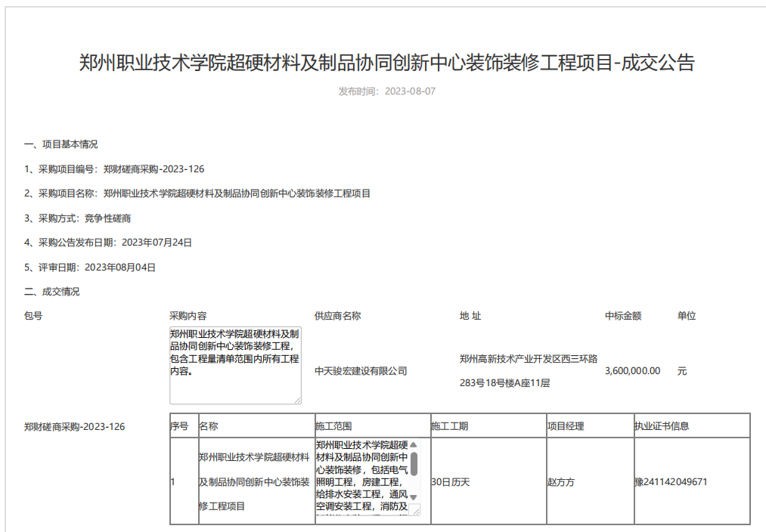The height and width of the screenshot is (532, 766).
Task: Click the duration cell 30日历天
Action: pos(451,481)
